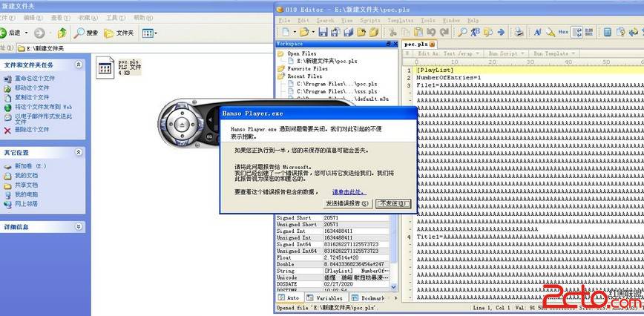Click Explorer address bar showing E:\新建文件夹
The height and width of the screenshot is (316, 644).
[144, 48]
